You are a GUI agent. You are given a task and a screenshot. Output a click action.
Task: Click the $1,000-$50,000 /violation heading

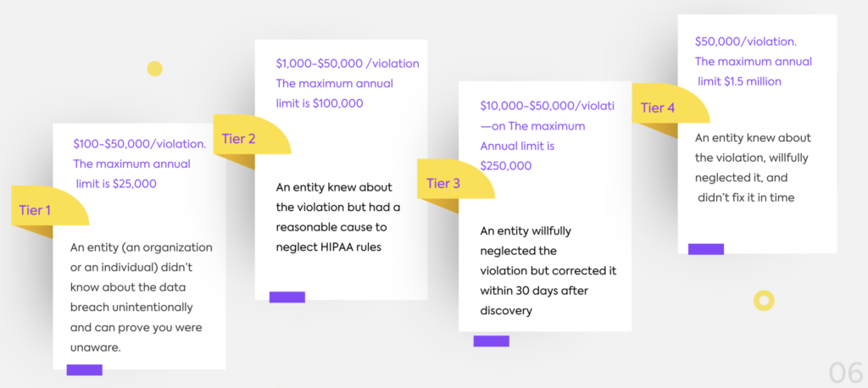click(348, 63)
